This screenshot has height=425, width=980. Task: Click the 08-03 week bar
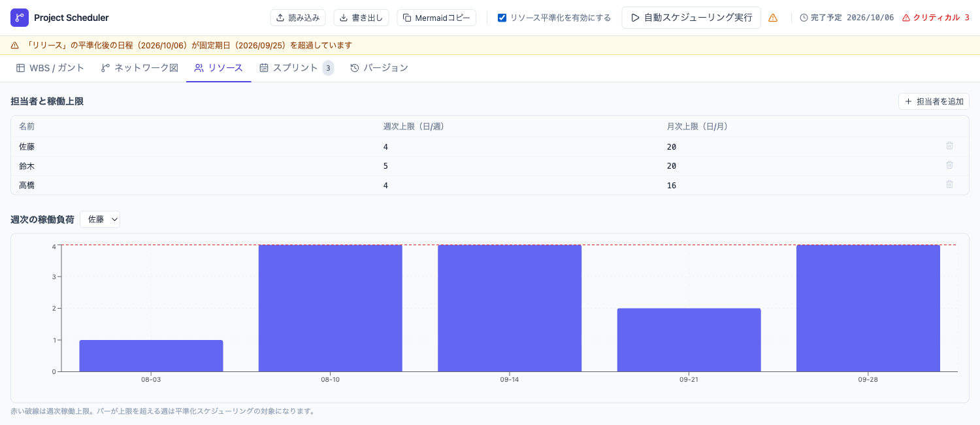[x=151, y=356]
